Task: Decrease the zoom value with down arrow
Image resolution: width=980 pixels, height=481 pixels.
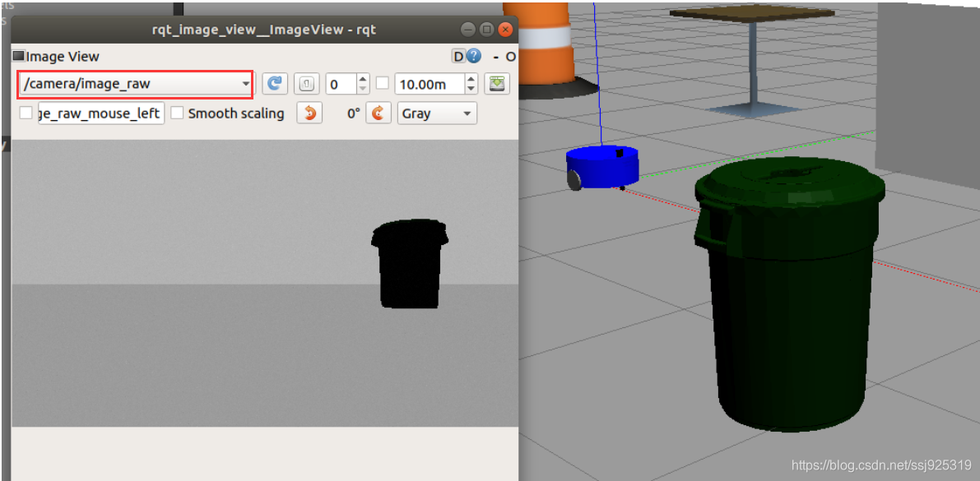Action: coord(363,89)
